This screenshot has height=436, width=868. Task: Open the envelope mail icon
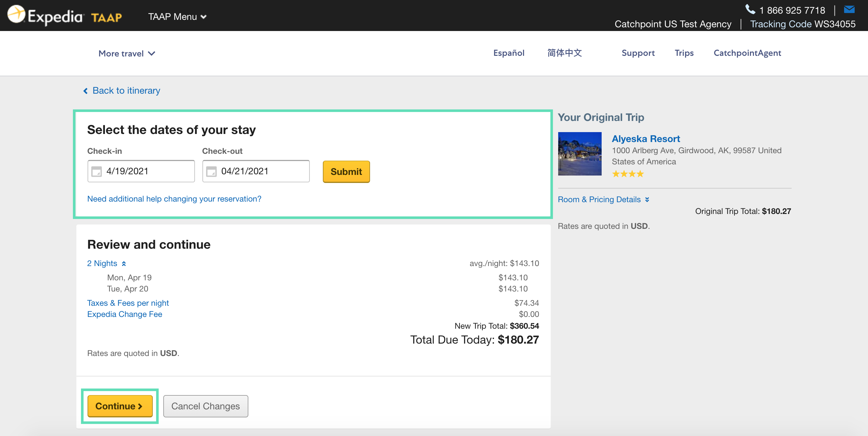coord(849,9)
